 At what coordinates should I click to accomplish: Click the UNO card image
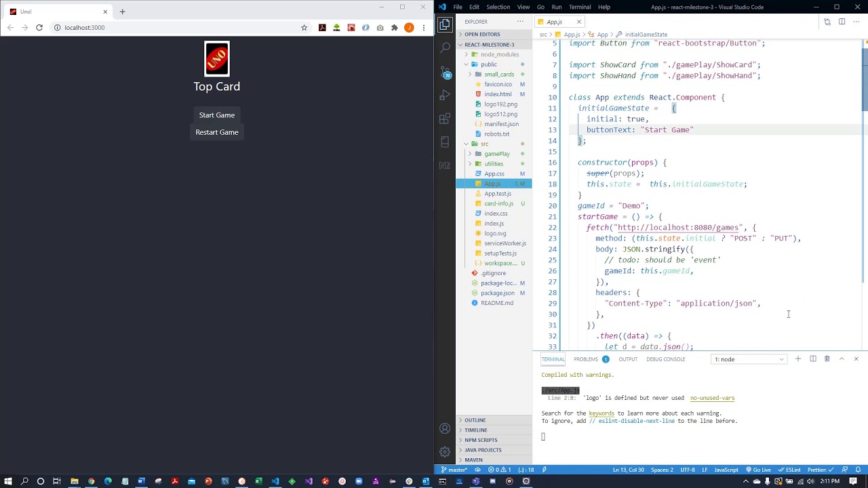(x=217, y=59)
